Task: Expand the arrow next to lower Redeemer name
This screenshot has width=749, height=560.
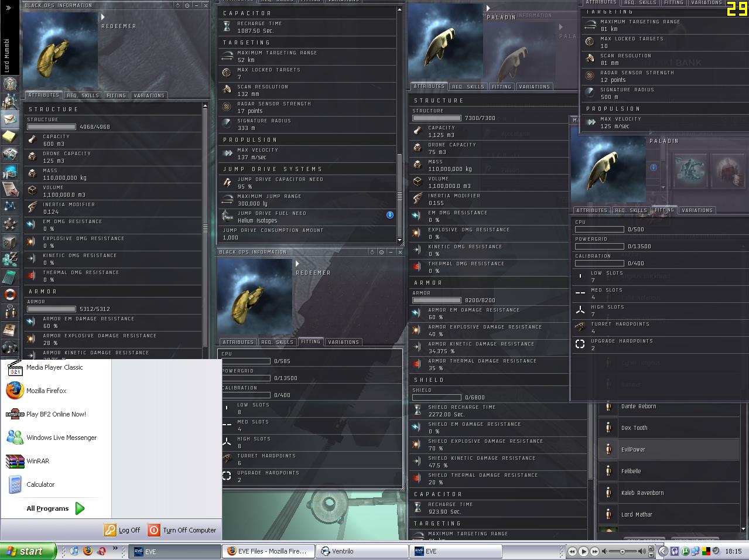Action: point(297,264)
